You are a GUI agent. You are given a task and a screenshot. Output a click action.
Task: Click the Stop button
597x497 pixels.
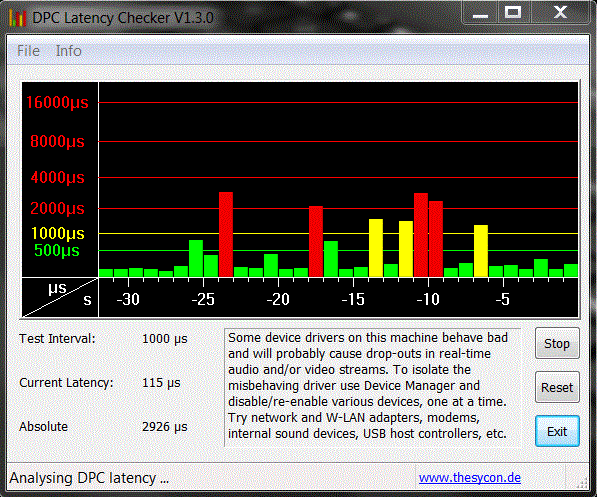pyautogui.click(x=557, y=343)
